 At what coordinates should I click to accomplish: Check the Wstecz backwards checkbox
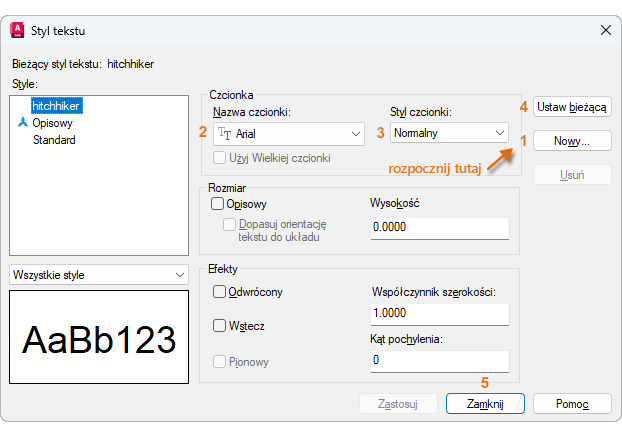(x=219, y=325)
